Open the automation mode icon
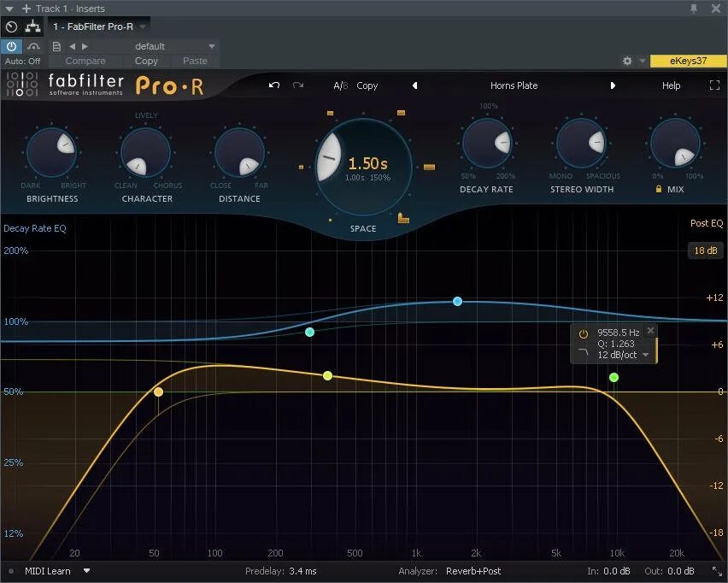Viewport: 728px width, 583px height. pyautogui.click(x=33, y=46)
